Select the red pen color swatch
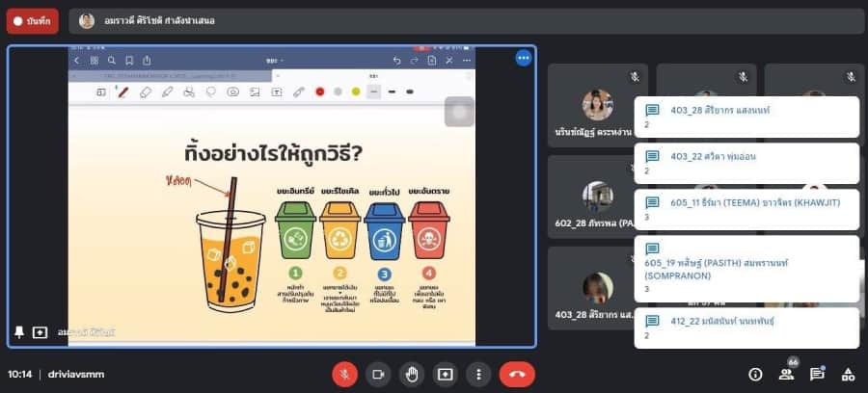The height and width of the screenshot is (393, 868). coord(317,92)
